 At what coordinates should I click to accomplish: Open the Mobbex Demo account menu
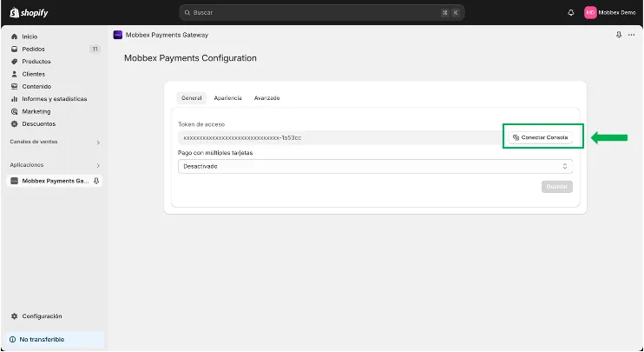[x=610, y=13]
